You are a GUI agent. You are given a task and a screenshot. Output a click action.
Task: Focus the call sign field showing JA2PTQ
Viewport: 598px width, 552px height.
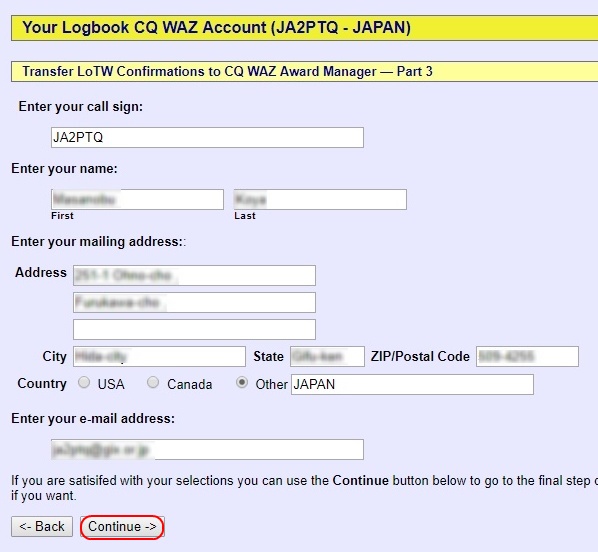pos(207,138)
